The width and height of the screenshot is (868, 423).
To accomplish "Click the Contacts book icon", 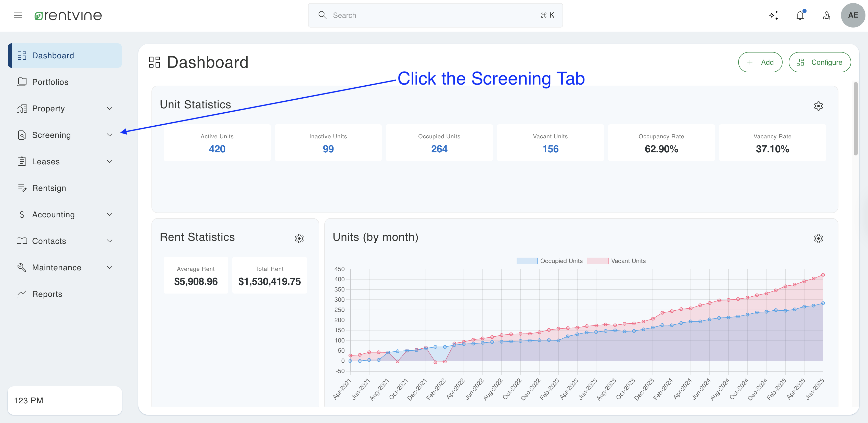I will [22, 241].
